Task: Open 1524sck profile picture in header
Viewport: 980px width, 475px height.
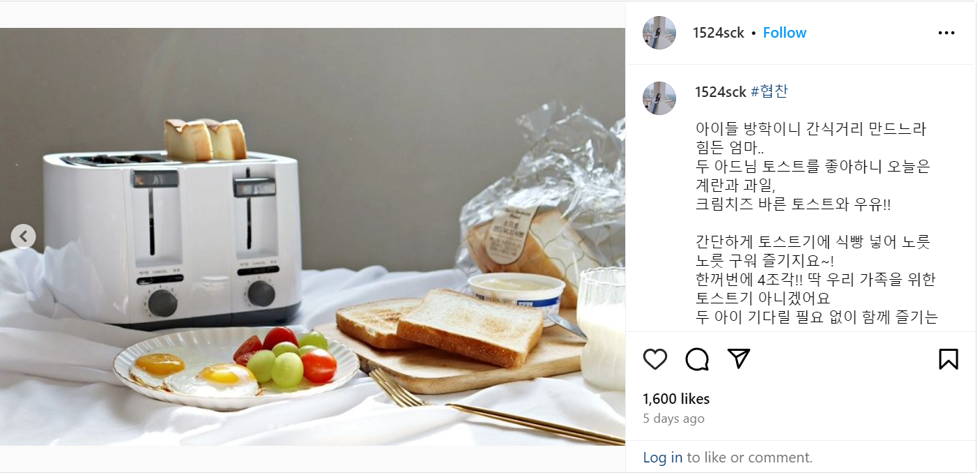Action: tap(659, 33)
